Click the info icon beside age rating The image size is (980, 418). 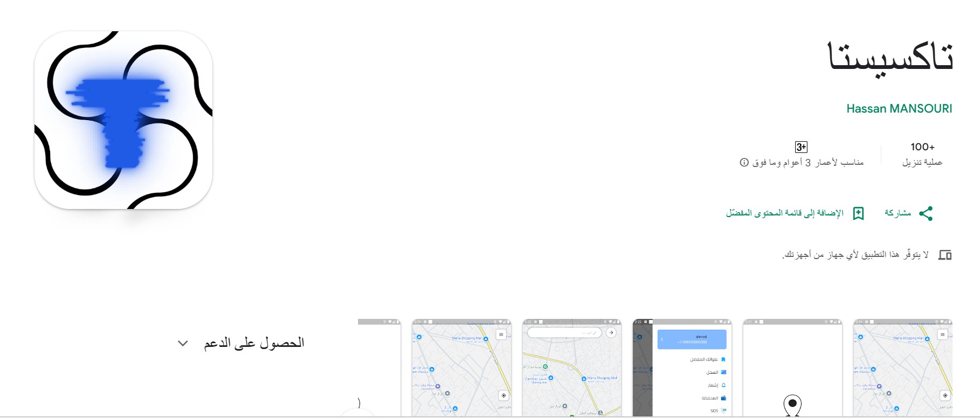(x=744, y=162)
